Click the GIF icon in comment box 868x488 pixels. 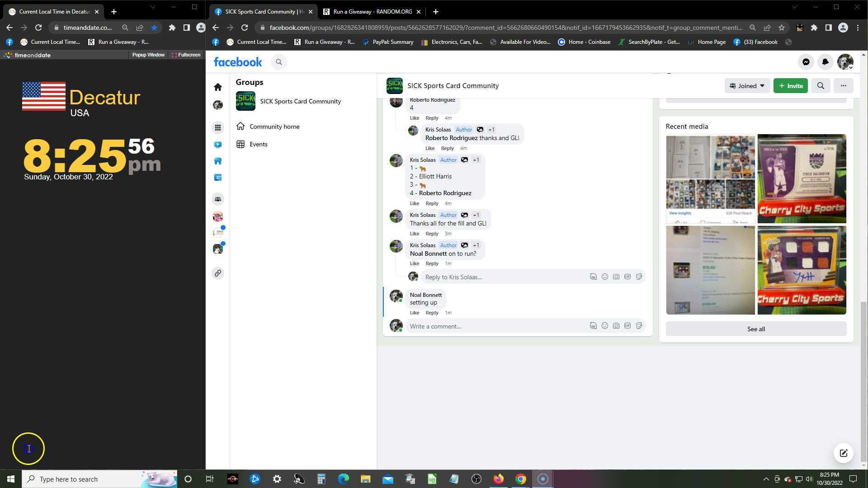coord(627,326)
